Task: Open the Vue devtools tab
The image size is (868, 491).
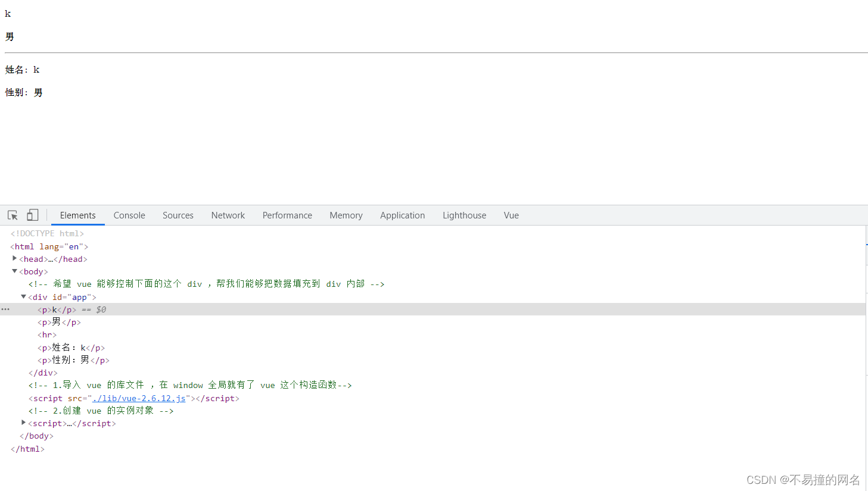Action: coord(511,215)
